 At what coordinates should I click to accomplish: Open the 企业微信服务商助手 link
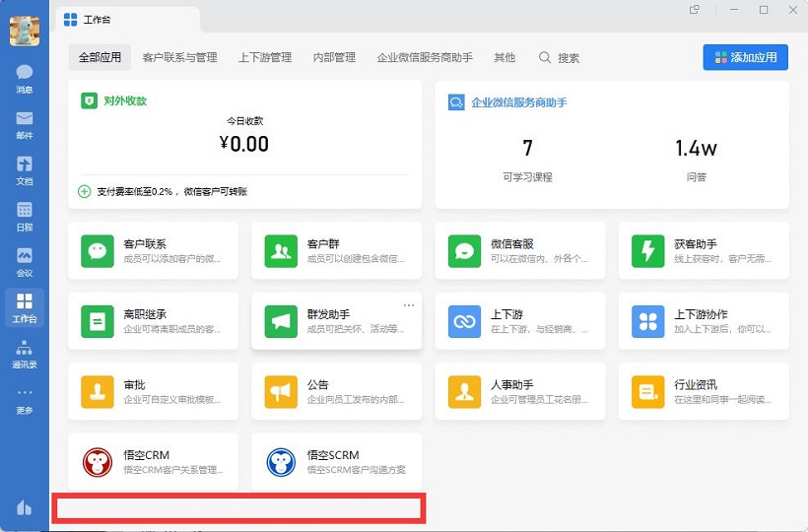coord(518,102)
